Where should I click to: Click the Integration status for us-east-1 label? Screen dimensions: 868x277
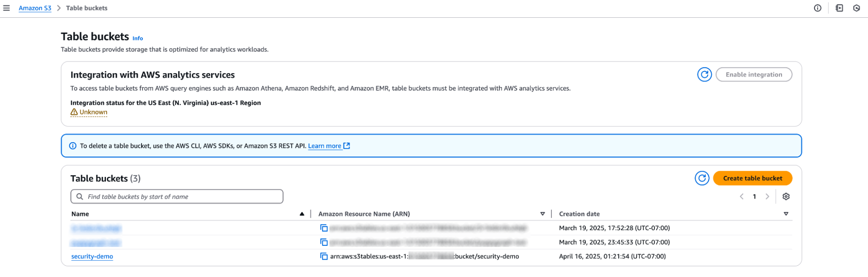(165, 103)
